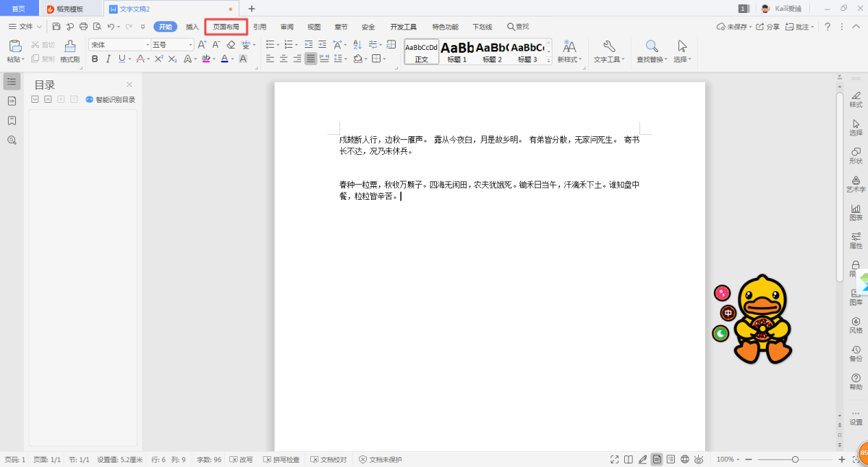Click the 智能识别目录 button
The image size is (868, 467).
click(110, 100)
